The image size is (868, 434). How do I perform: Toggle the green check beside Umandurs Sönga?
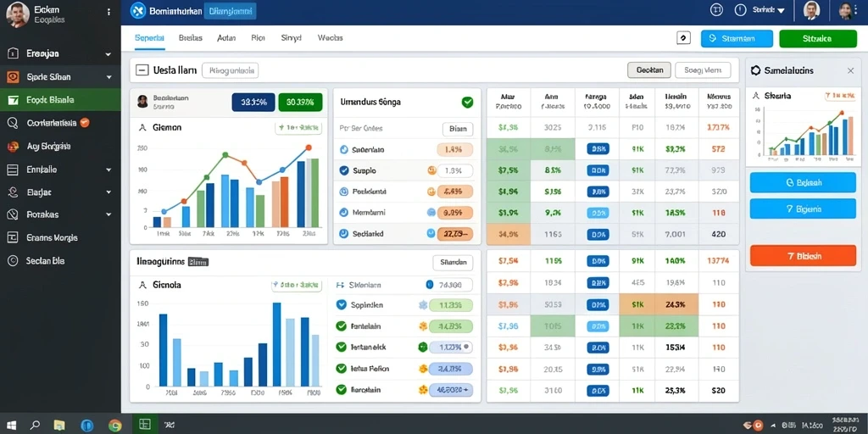(468, 102)
